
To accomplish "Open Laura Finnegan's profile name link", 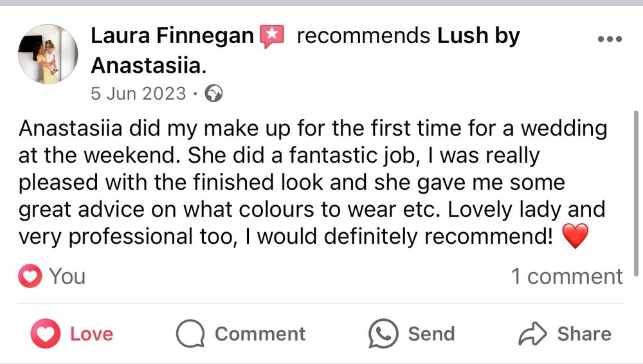I will (172, 36).
